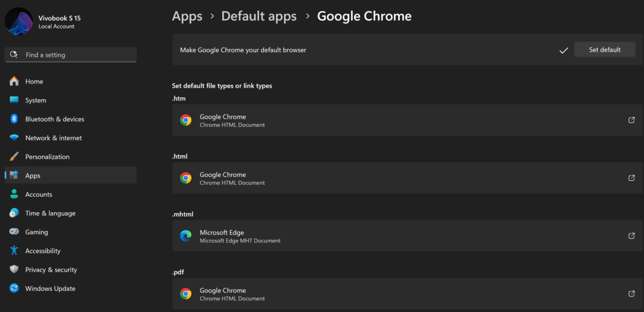Click the 'Set default file types or link types' heading

pos(222,86)
